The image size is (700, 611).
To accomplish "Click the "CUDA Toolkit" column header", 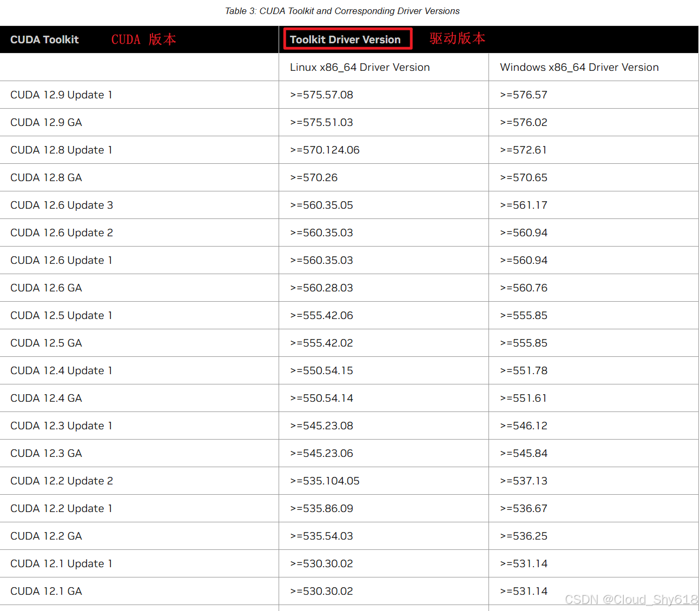I will tap(44, 39).
